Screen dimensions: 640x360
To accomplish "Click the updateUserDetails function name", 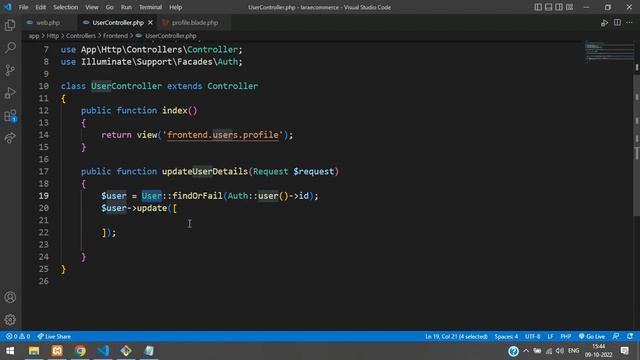I will coord(205,171).
